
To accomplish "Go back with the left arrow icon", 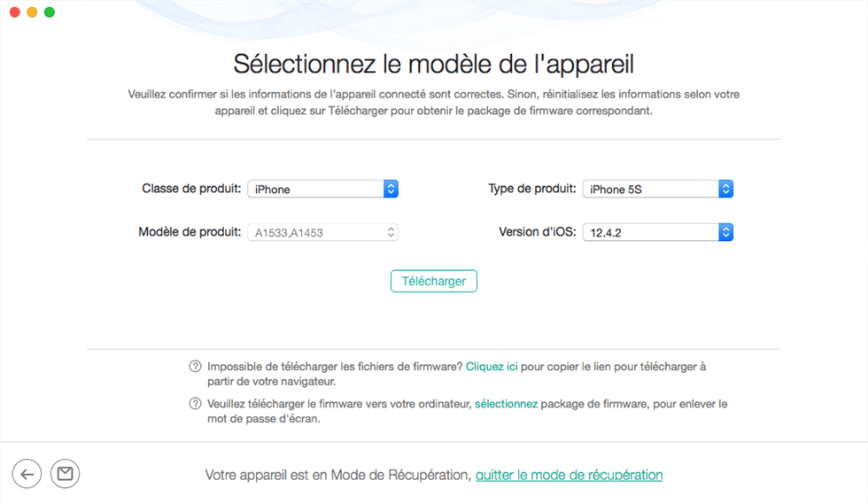I will click(x=27, y=474).
